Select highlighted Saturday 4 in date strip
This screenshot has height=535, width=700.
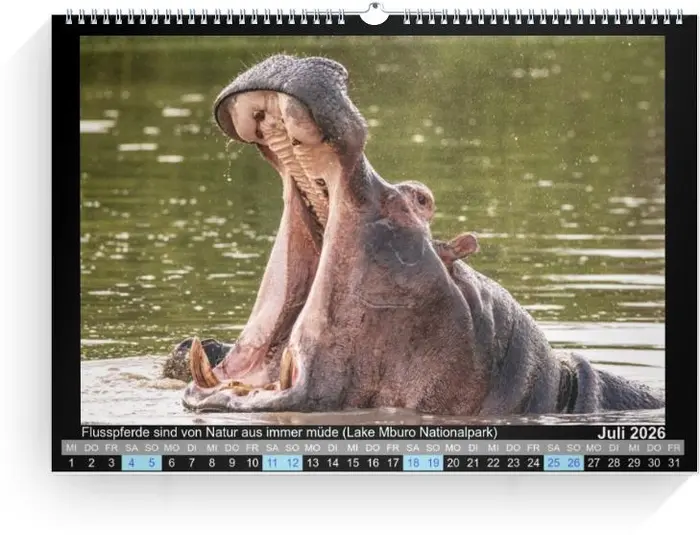click(x=131, y=463)
